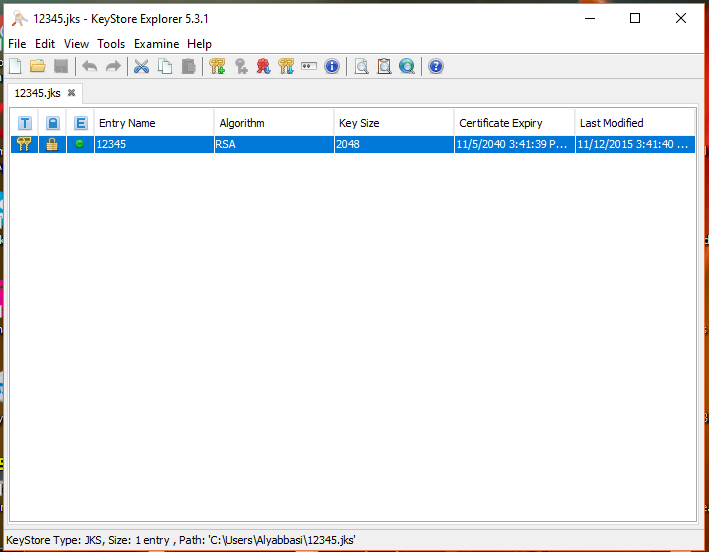Sort by the E expiry status column header
The image size is (709, 552).
(x=80, y=123)
